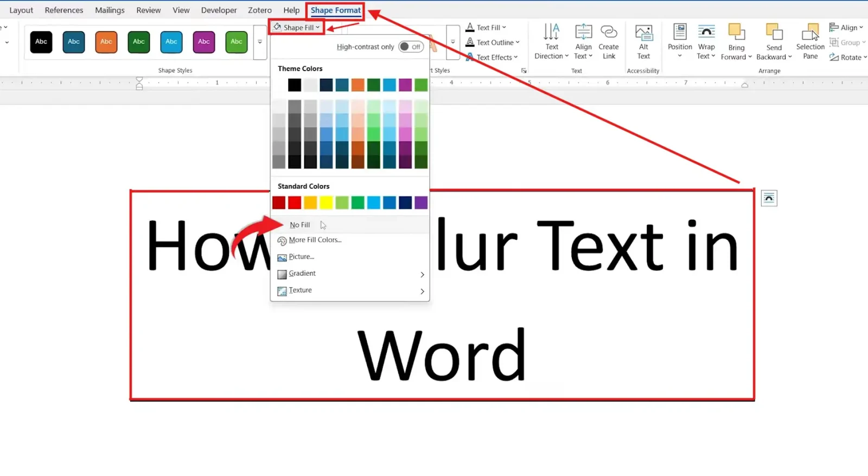The width and height of the screenshot is (868, 476).
Task: Open WordArt Styles dialog launcher
Action: tap(524, 71)
